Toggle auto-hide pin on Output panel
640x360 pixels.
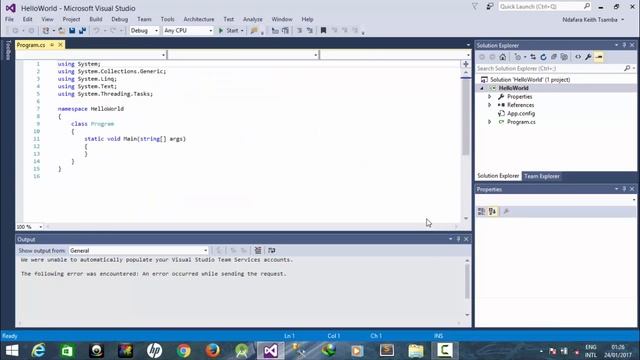pyautogui.click(x=458, y=239)
